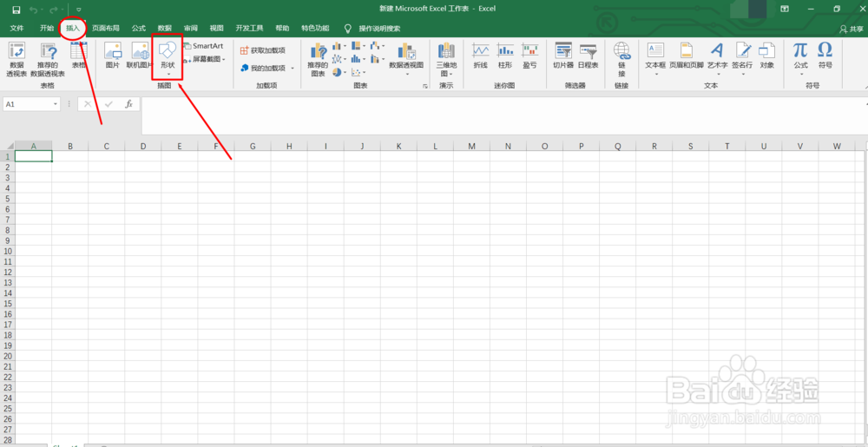The height and width of the screenshot is (447, 868).
Task: Insert a SmartArt graphic
Action: click(x=202, y=46)
